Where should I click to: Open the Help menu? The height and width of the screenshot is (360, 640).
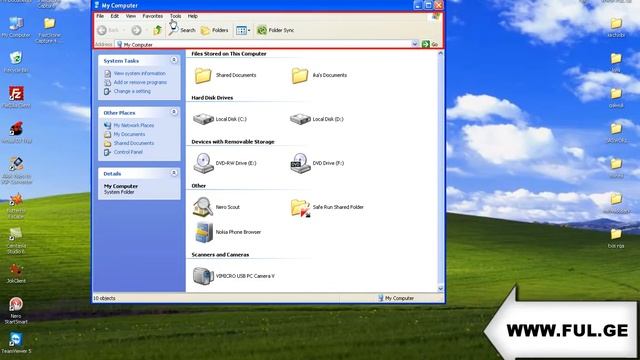coord(193,16)
